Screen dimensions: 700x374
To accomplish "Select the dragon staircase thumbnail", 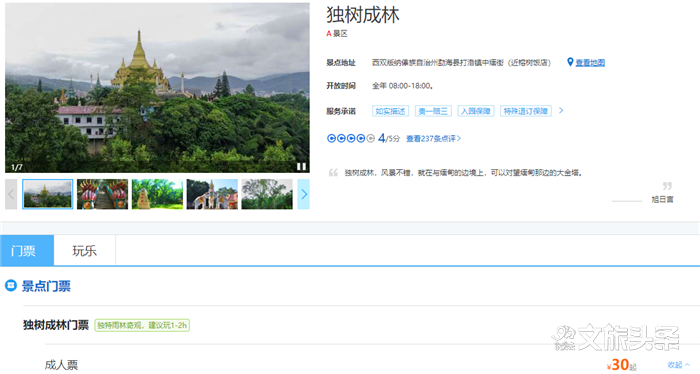I will point(102,194).
